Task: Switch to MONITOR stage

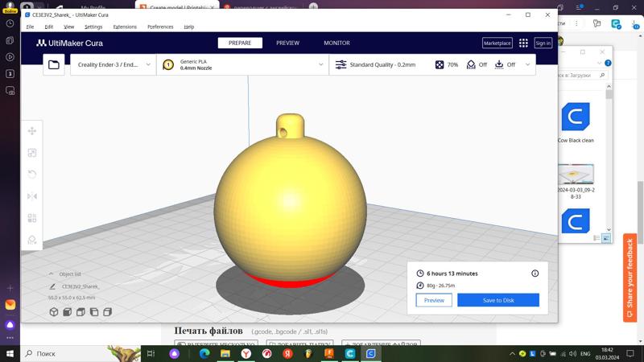Action: 336,43
